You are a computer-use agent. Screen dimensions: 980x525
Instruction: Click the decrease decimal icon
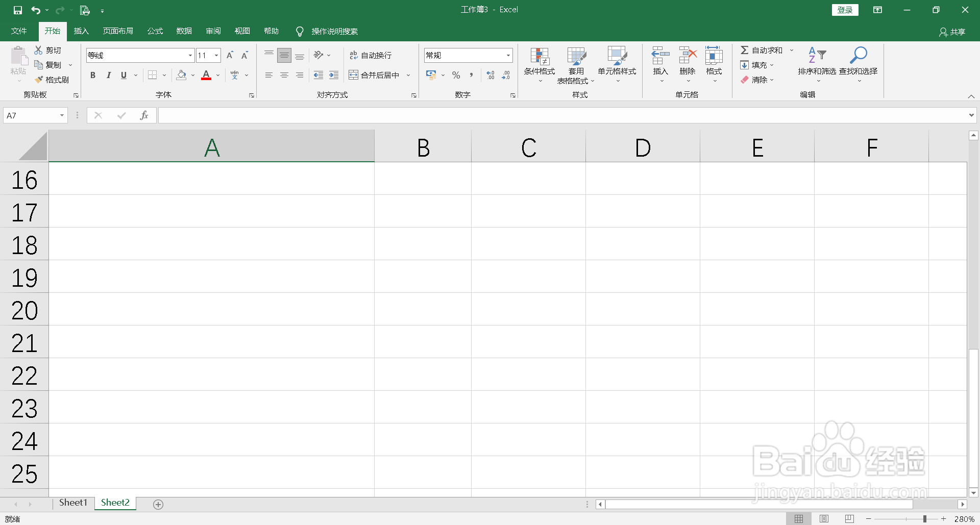506,75
